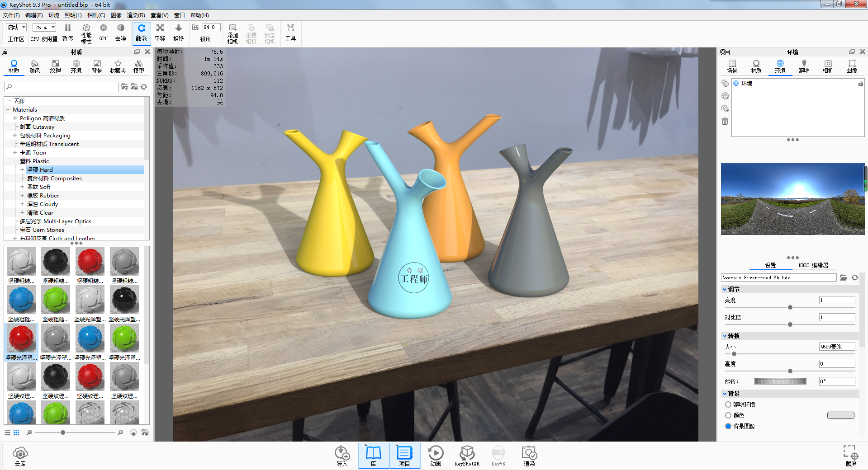Open the Help menu
Image resolution: width=868 pixels, height=470 pixels.
tap(199, 15)
